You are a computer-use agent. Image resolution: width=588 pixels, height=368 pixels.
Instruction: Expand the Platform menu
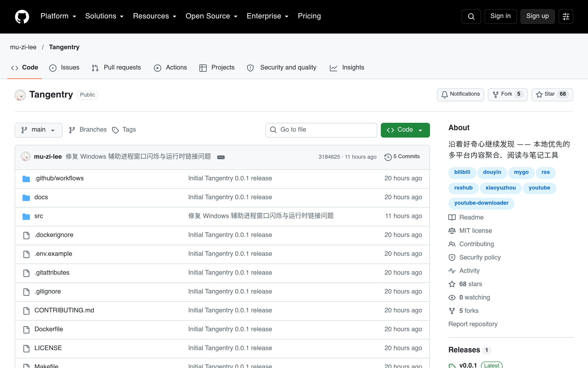pyautogui.click(x=58, y=16)
